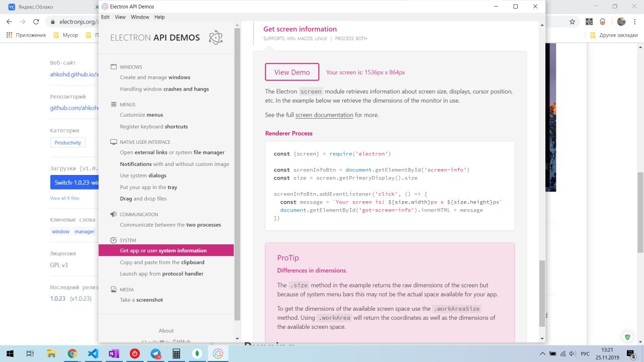Click the Productivity category tag in Chrome
The image size is (644, 362).
point(67,142)
